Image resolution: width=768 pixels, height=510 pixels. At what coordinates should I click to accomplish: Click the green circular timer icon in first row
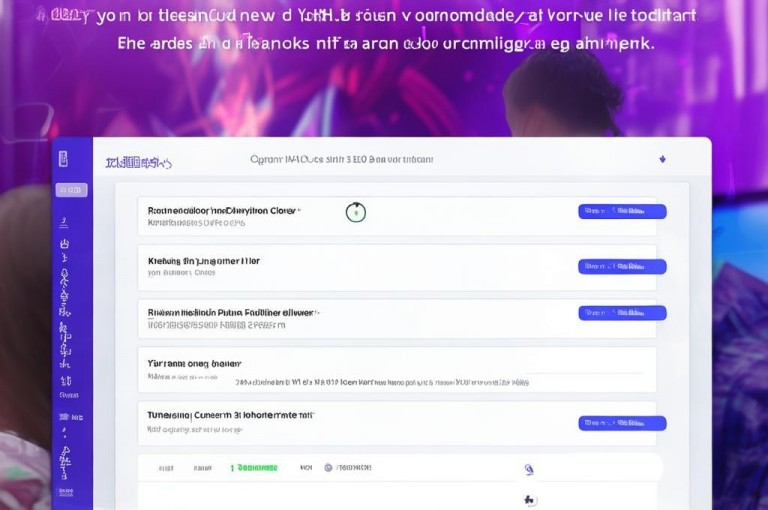(356, 212)
